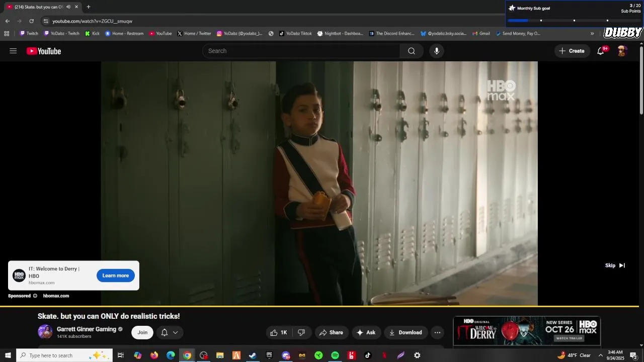Image resolution: width=644 pixels, height=362 pixels.
Task: Visit hbomax.com sponsor link
Action: pos(56,296)
